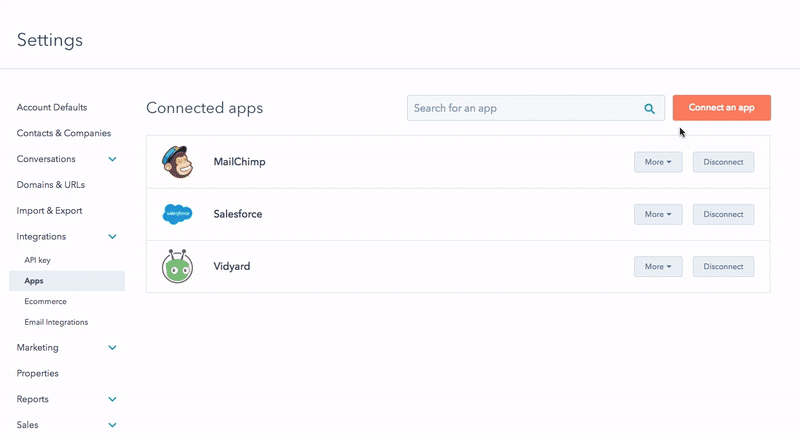The width and height of the screenshot is (800, 439).
Task: Click the Salesforce cloud logo
Action: [177, 214]
